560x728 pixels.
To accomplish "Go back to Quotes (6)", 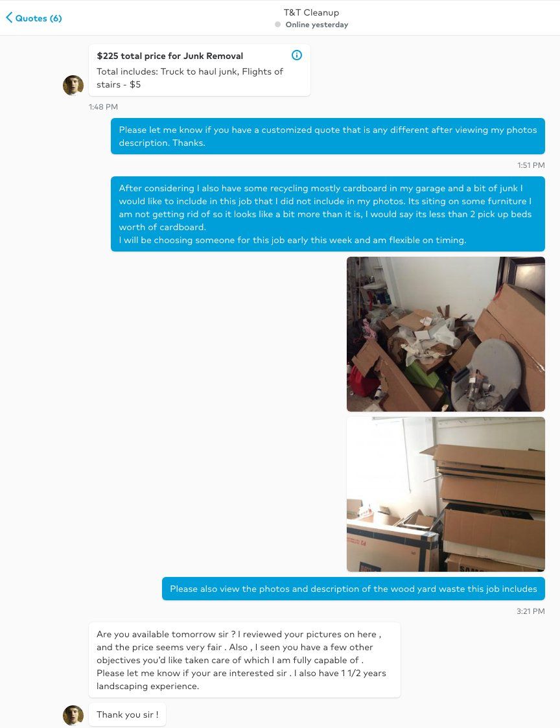I will click(x=34, y=18).
